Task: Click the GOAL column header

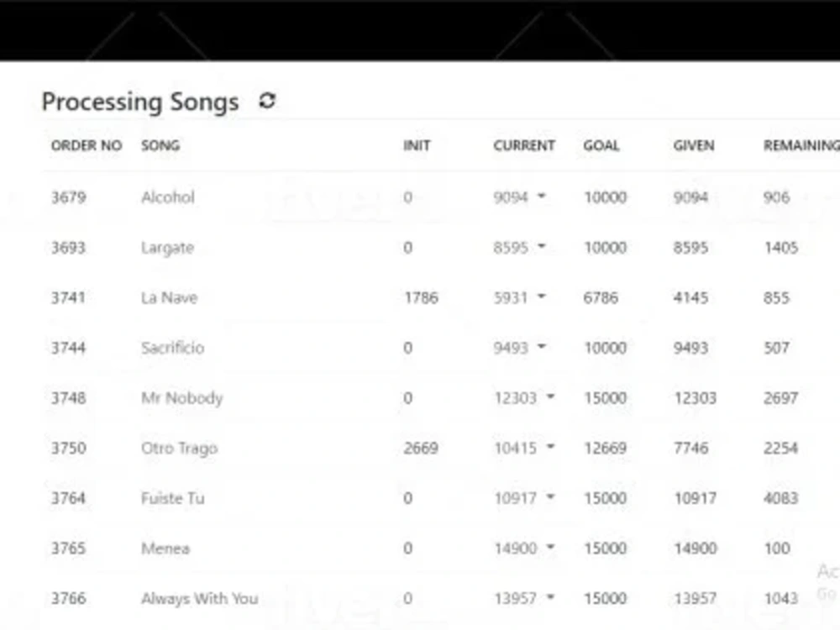Action: 601,145
